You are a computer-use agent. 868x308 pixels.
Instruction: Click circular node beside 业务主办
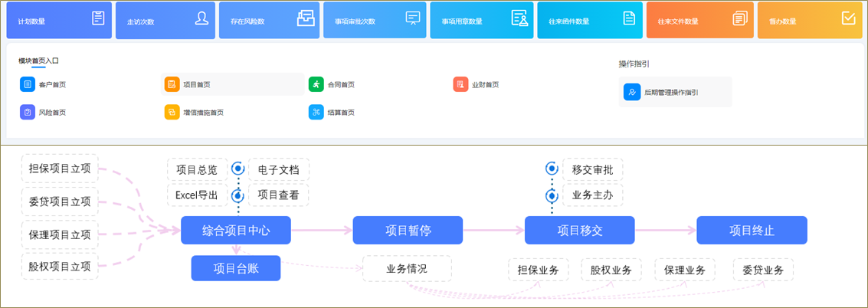tap(552, 195)
